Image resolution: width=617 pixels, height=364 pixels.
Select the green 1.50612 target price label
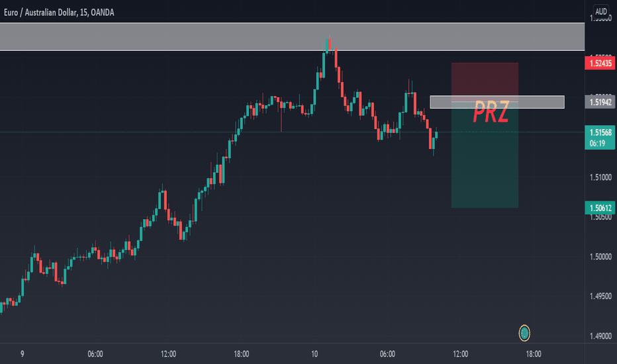click(600, 208)
